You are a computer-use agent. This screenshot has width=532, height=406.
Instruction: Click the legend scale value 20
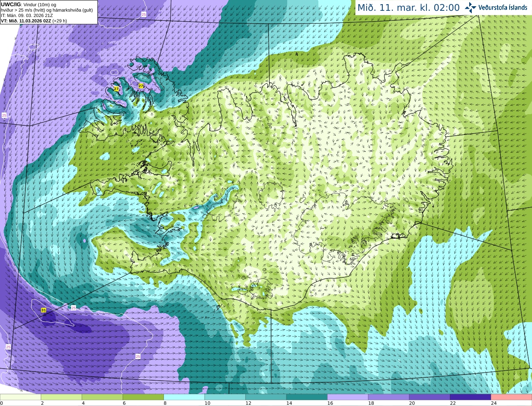coord(412,403)
